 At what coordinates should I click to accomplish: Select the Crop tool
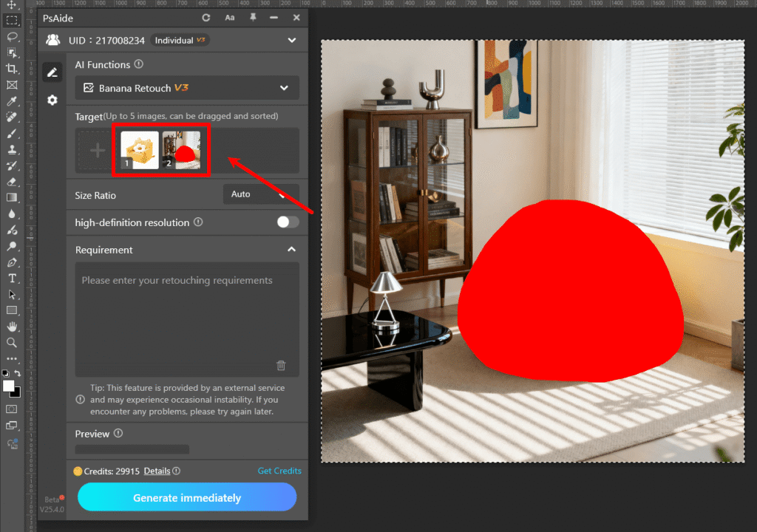point(11,69)
